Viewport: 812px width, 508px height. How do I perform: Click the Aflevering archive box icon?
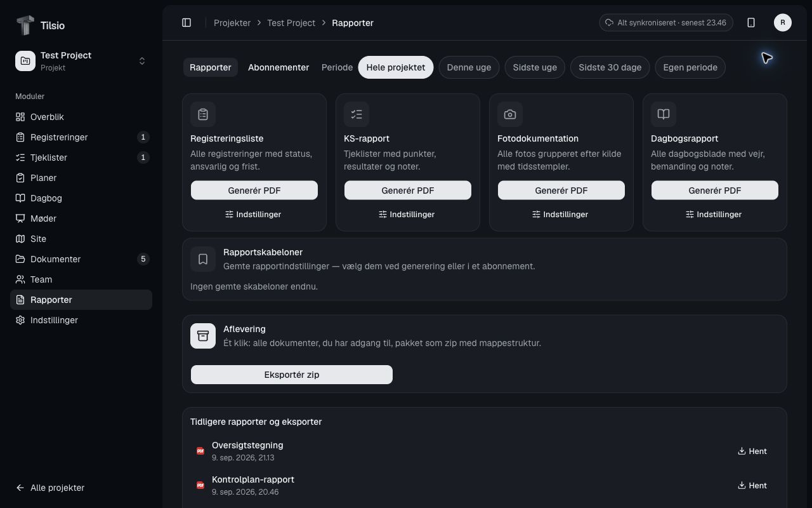pos(203,336)
